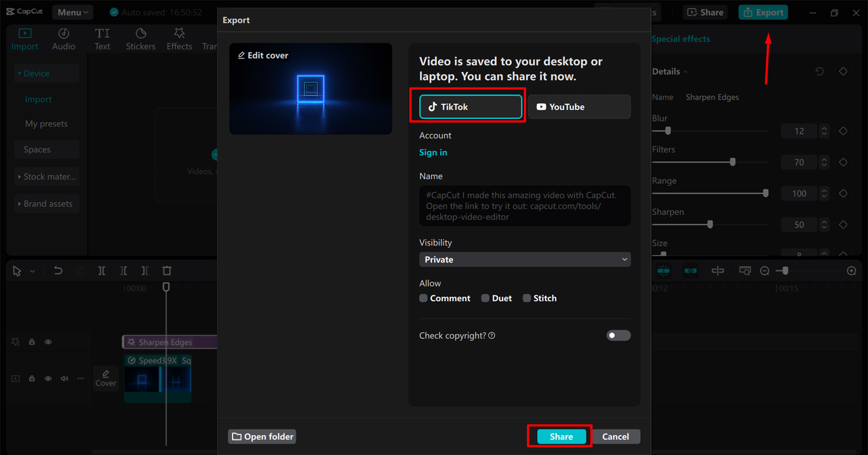The image size is (868, 455).
Task: Open the Visibility Private dropdown
Action: point(525,260)
